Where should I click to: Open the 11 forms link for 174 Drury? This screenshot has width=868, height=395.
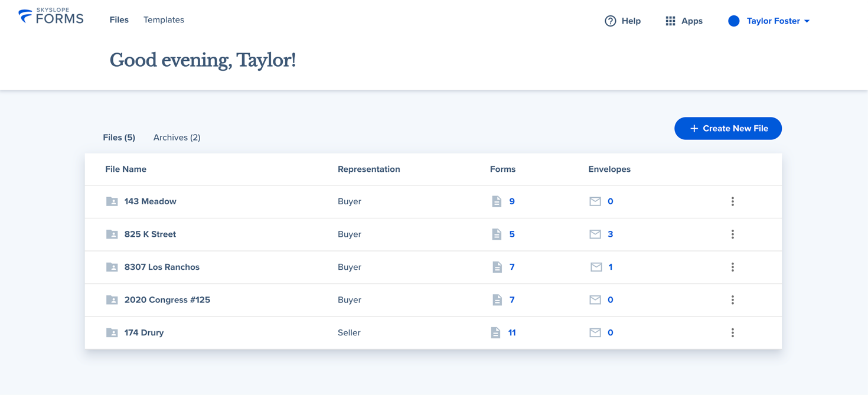(511, 333)
